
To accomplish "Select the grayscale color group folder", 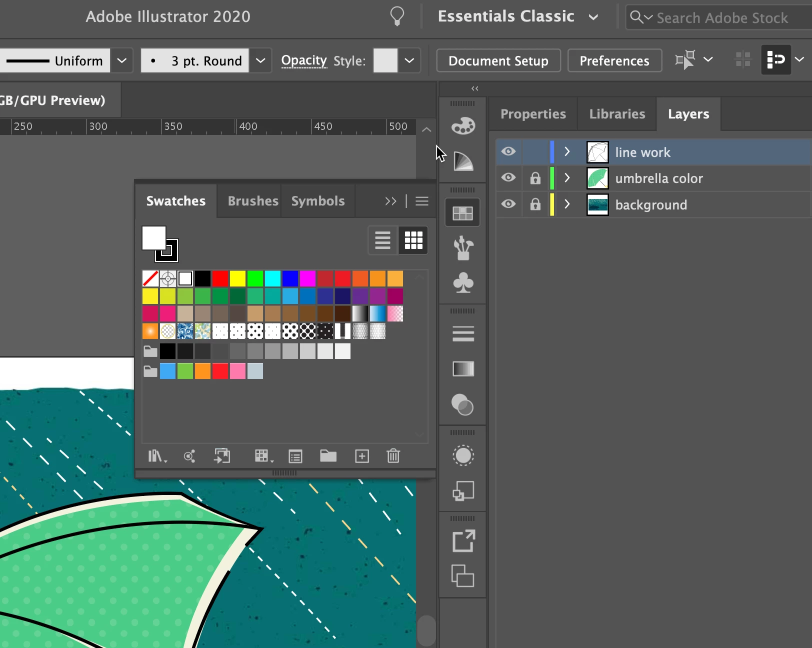I will (x=150, y=351).
